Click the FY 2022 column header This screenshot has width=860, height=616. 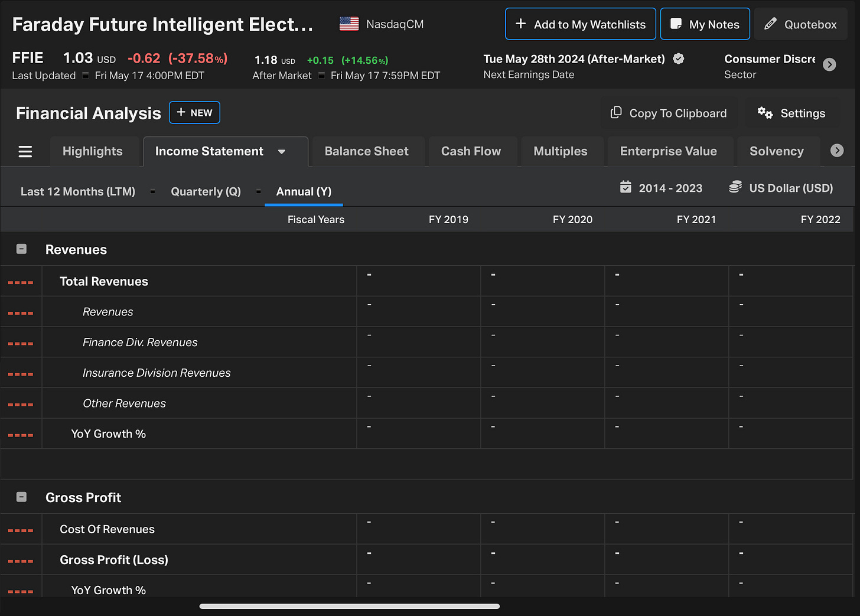[x=820, y=220]
